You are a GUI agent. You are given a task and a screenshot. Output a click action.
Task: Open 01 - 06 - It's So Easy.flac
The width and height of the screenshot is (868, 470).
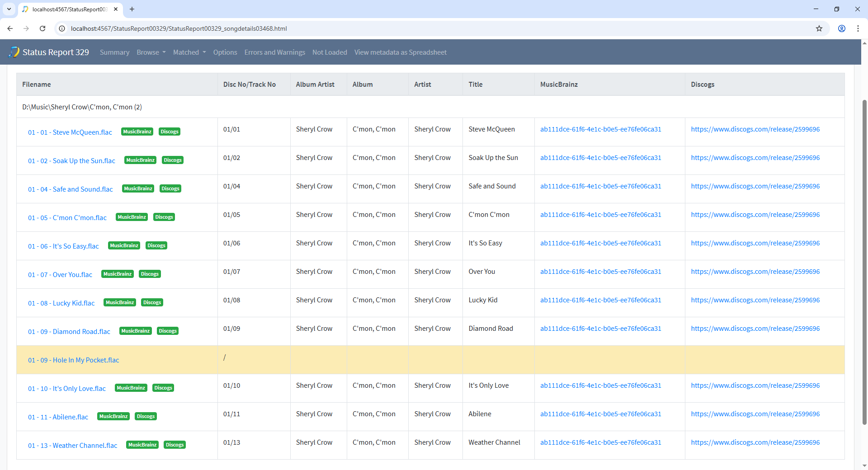click(x=63, y=246)
